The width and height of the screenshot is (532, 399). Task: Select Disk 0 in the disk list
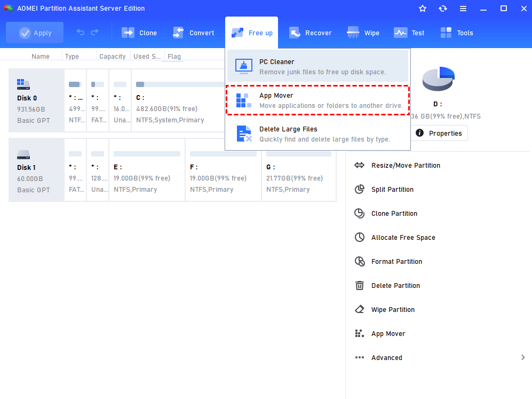click(36, 100)
